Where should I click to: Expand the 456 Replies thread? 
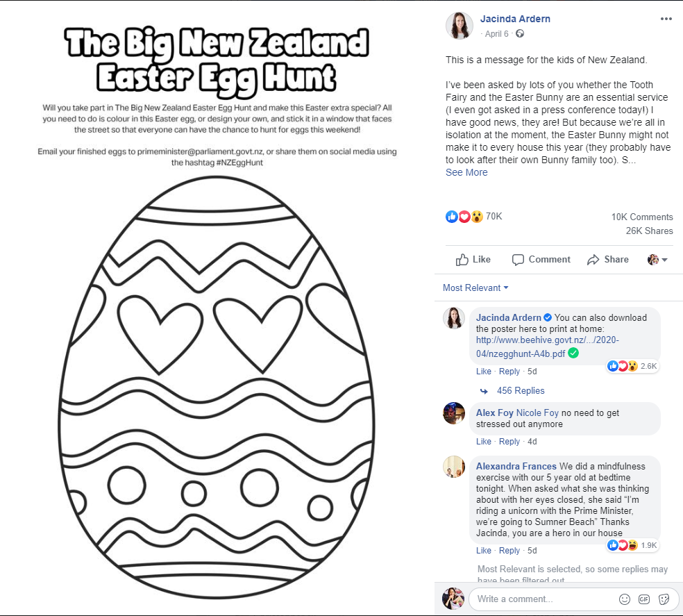coord(520,391)
